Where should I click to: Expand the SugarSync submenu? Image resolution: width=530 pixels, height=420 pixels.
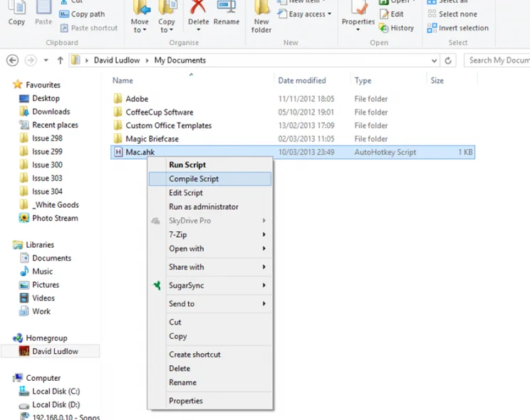(210, 285)
